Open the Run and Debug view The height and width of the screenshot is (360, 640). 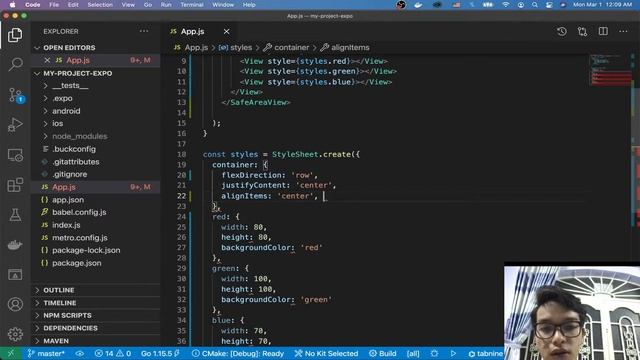[x=15, y=124]
